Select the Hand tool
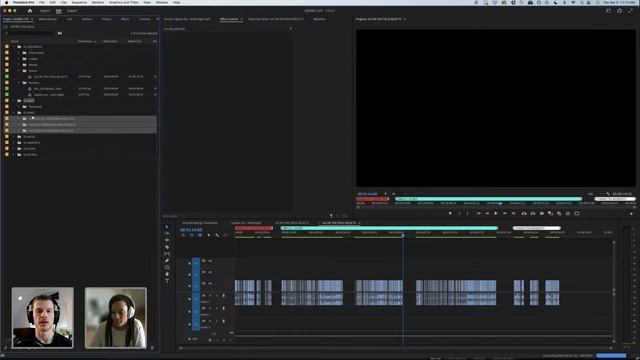 tap(167, 274)
